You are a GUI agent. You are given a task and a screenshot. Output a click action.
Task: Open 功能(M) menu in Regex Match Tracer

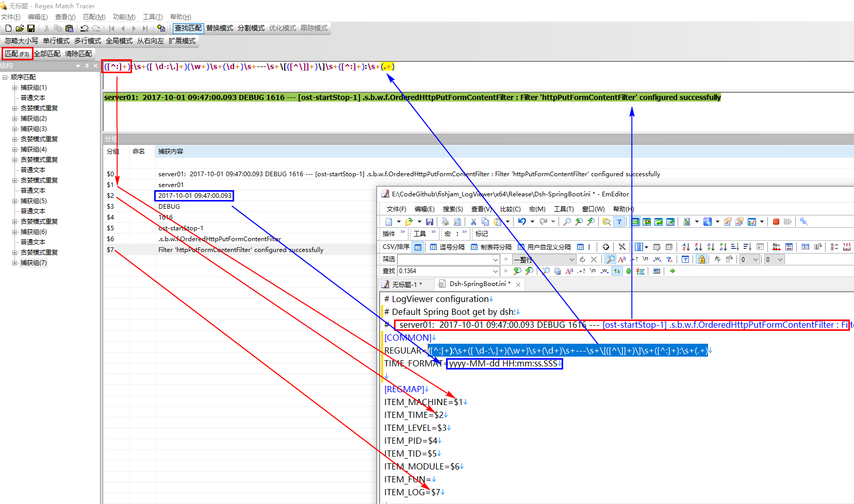(124, 17)
